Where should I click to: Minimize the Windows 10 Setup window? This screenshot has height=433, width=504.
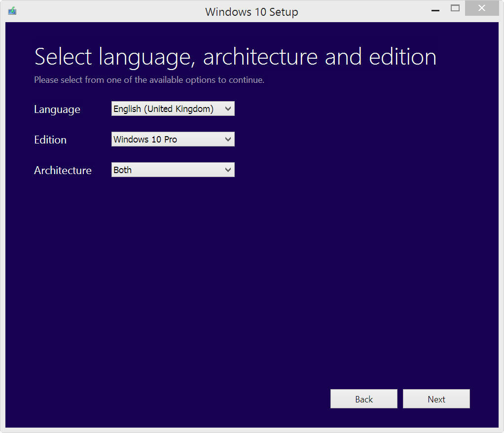click(x=434, y=9)
